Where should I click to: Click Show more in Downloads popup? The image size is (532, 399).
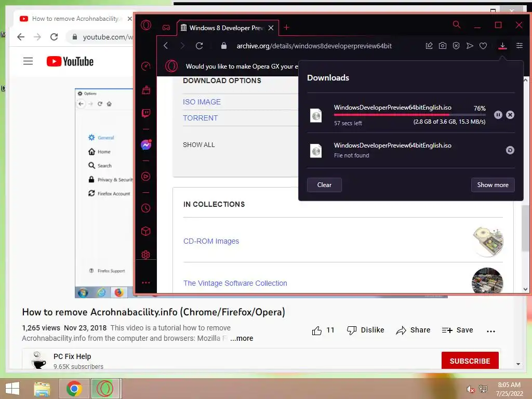[x=493, y=185]
